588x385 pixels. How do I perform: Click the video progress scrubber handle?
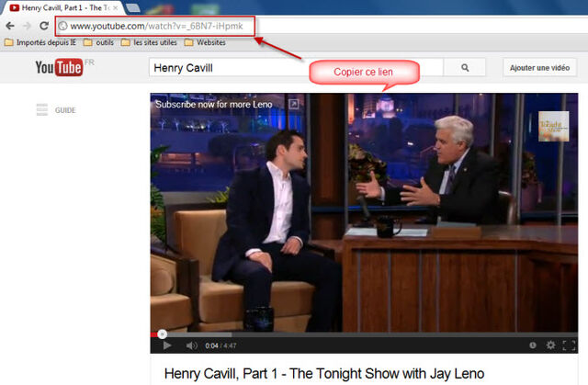click(x=162, y=334)
